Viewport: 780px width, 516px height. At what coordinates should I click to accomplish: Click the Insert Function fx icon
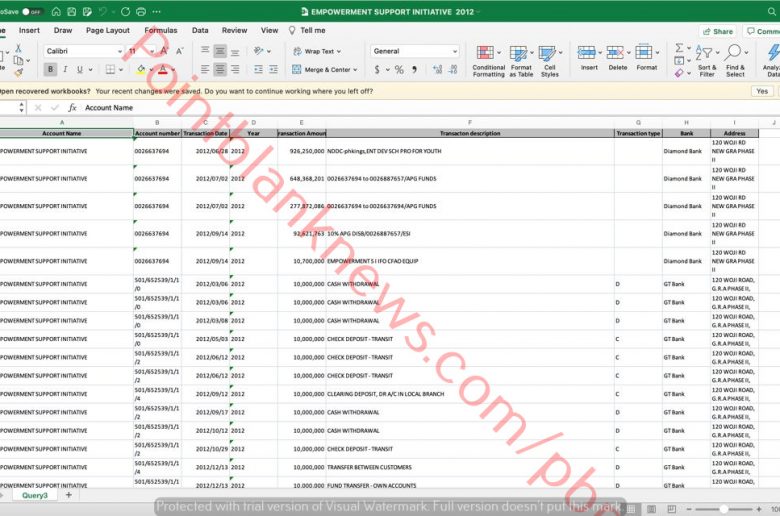click(x=72, y=107)
